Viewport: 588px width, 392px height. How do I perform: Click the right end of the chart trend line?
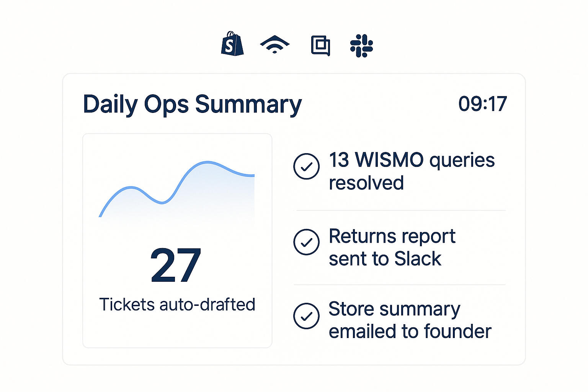click(253, 176)
